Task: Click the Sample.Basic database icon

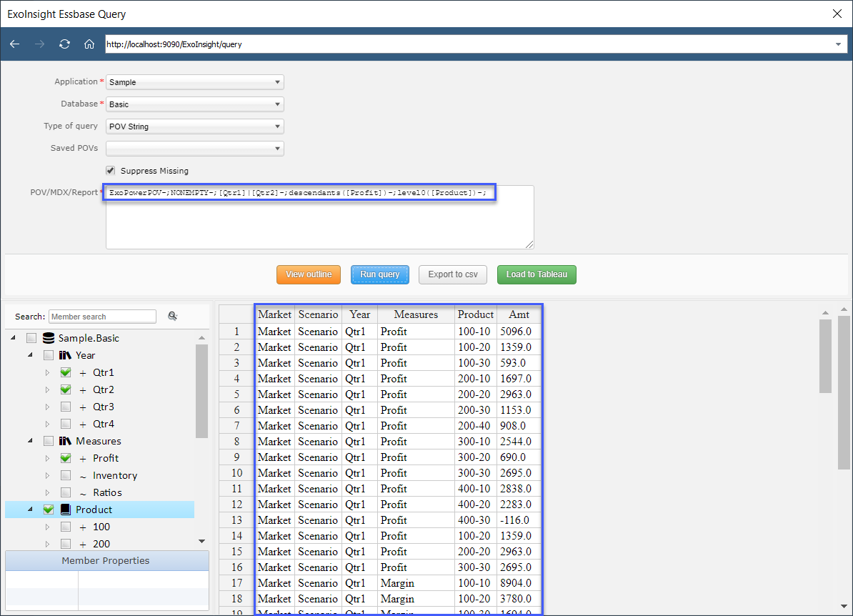Action: point(49,338)
